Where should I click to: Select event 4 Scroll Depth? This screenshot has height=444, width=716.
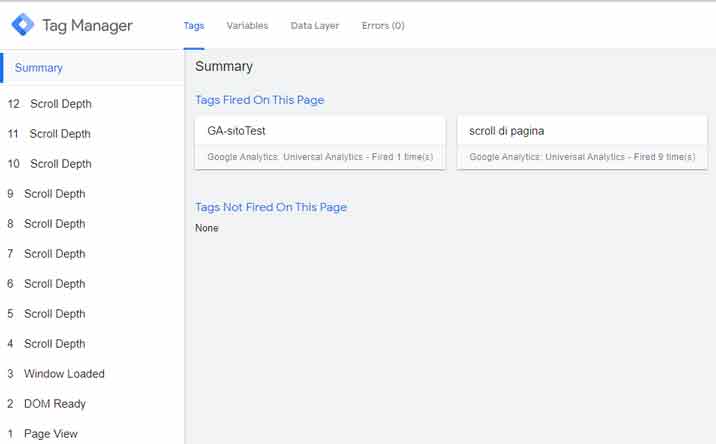(x=92, y=344)
